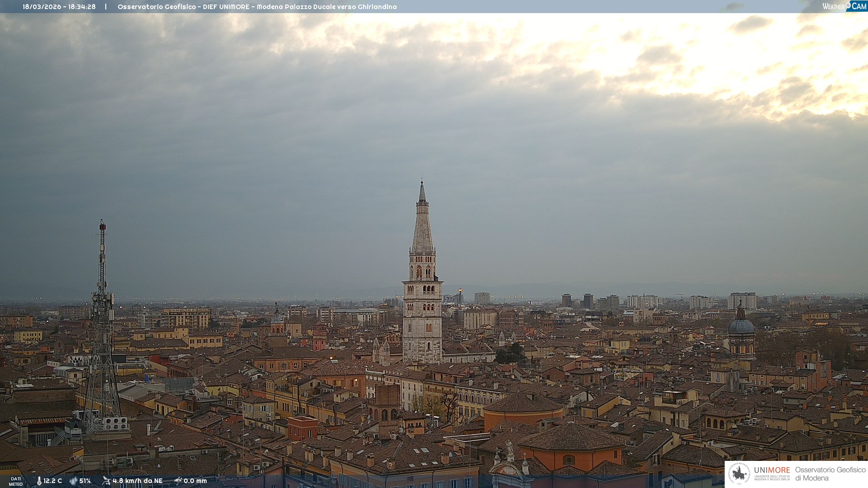Click the camera lens in WeatherCam logo
The image size is (868, 488).
click(x=848, y=5)
